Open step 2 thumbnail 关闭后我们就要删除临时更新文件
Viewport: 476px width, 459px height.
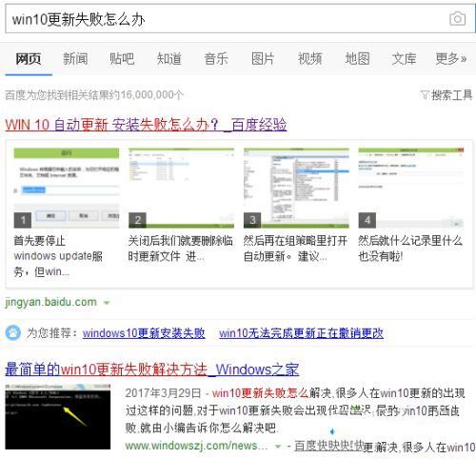pyautogui.click(x=181, y=188)
